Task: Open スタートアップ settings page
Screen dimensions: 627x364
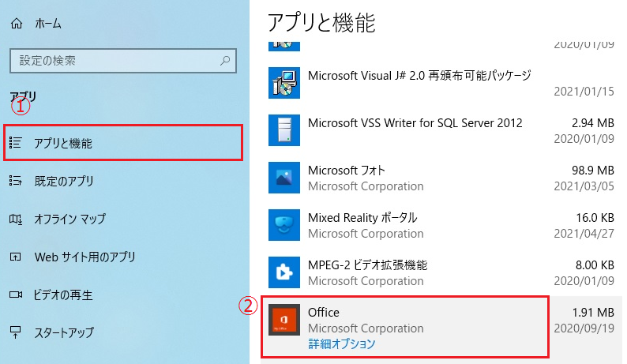Action: coord(64,332)
